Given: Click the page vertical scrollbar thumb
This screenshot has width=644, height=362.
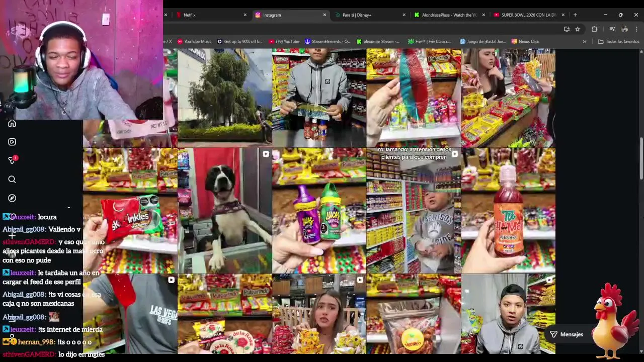Looking at the screenshot, I should pos(641,158).
